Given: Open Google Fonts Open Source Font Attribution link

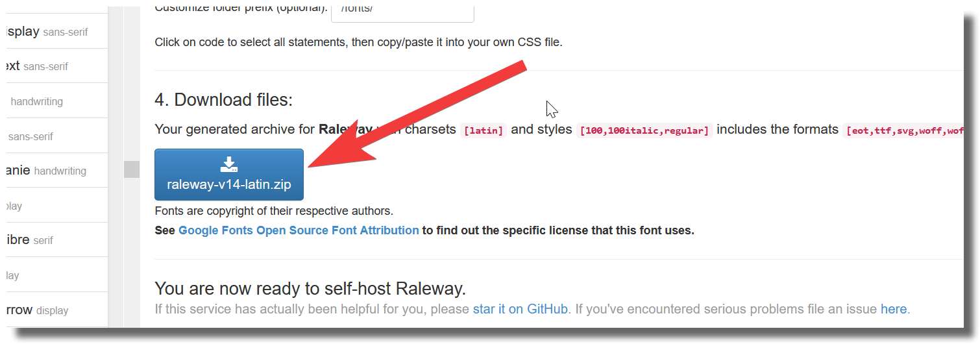Looking at the screenshot, I should click(299, 230).
